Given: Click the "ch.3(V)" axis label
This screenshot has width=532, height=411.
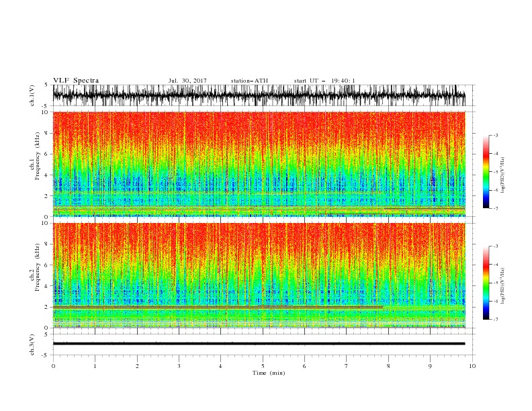Looking at the screenshot, I should [32, 345].
